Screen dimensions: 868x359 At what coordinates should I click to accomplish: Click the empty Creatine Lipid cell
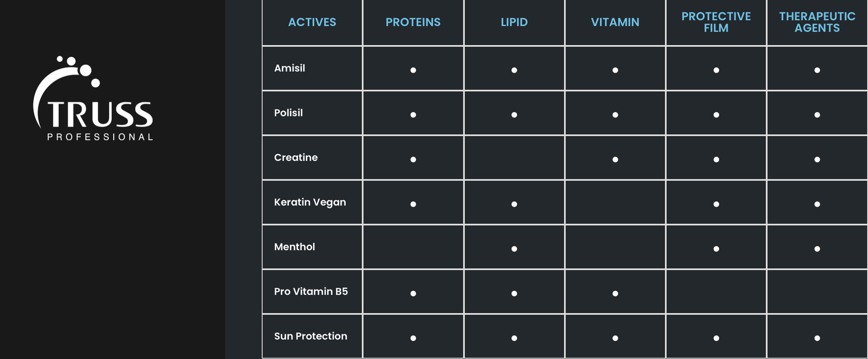point(514,157)
